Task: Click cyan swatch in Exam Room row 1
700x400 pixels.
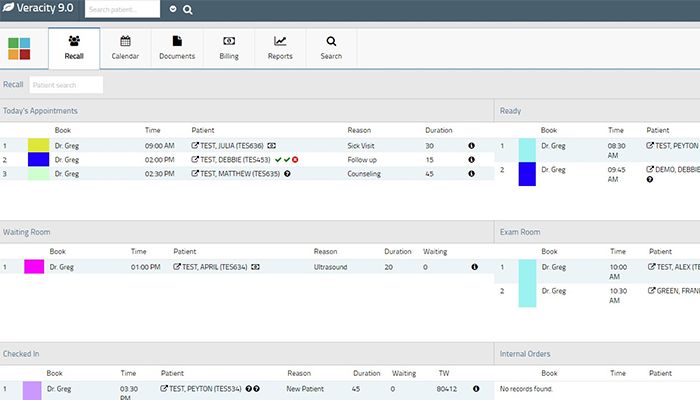Action: pos(527,271)
